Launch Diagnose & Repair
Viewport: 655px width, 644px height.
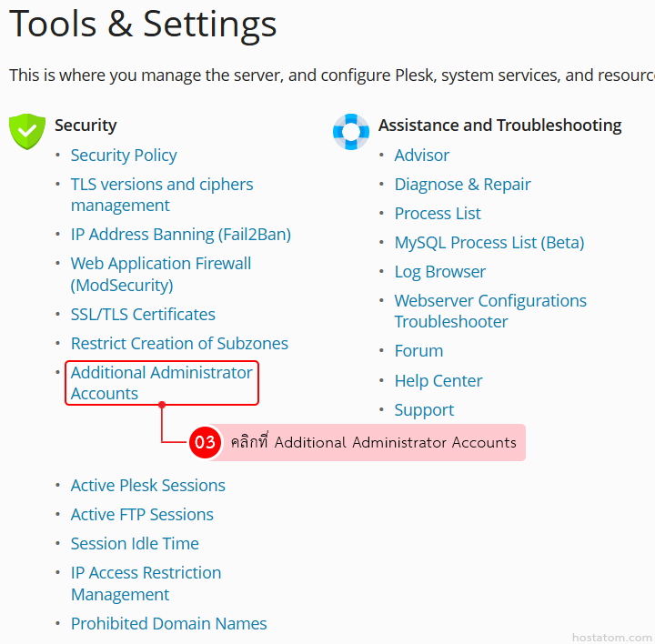[462, 185]
